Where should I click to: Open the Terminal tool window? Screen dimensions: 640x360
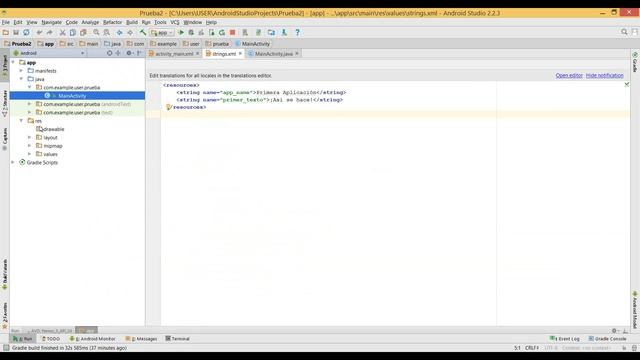point(178,339)
